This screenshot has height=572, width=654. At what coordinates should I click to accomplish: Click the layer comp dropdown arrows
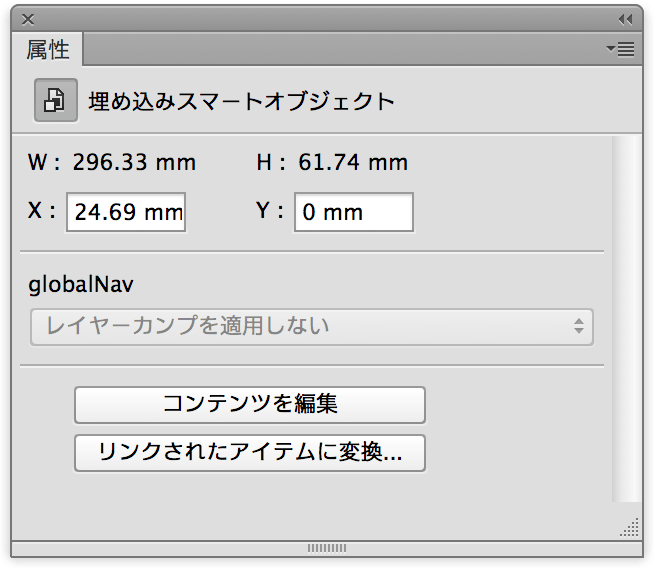(579, 326)
